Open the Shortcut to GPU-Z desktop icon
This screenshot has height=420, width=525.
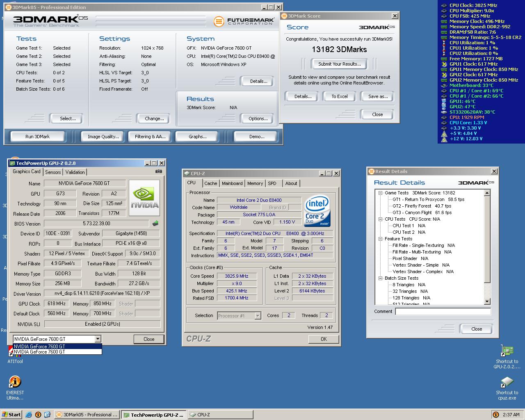pyautogui.click(x=507, y=357)
